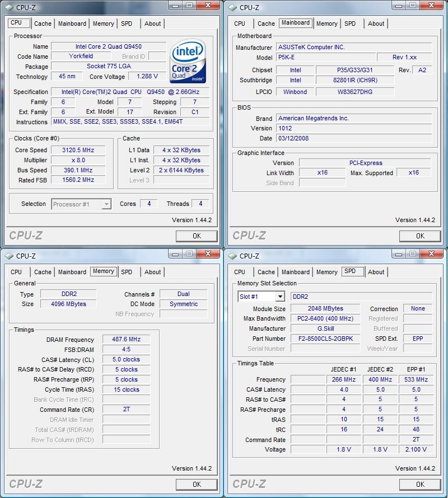The height and width of the screenshot is (498, 448).
Task: Select Memory tab in SPD tab window
Action: tap(327, 272)
